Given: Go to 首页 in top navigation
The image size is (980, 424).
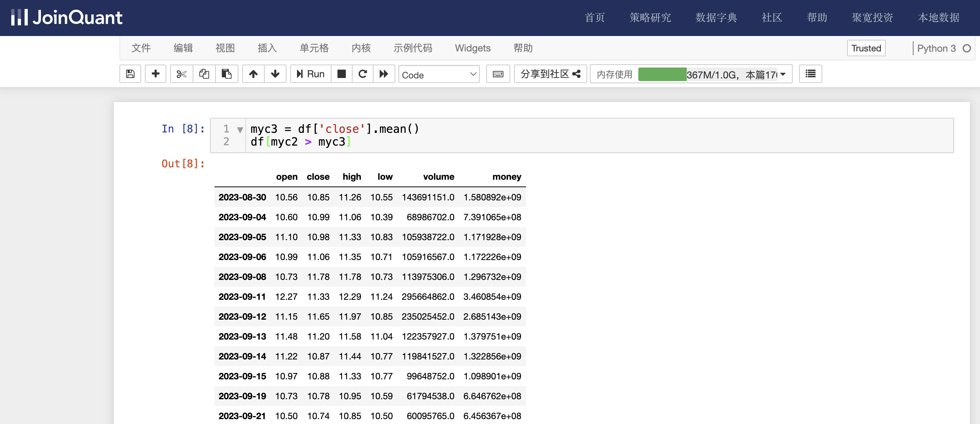Looking at the screenshot, I should (594, 18).
